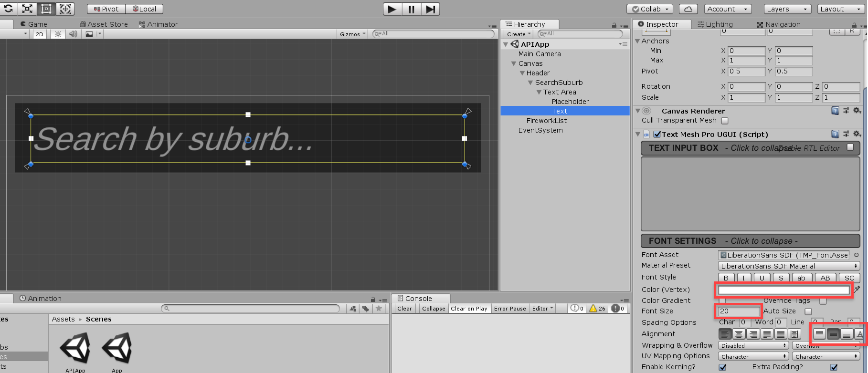The width and height of the screenshot is (868, 373).
Task: Toggle console warning messages filter showing 26
Action: click(597, 309)
